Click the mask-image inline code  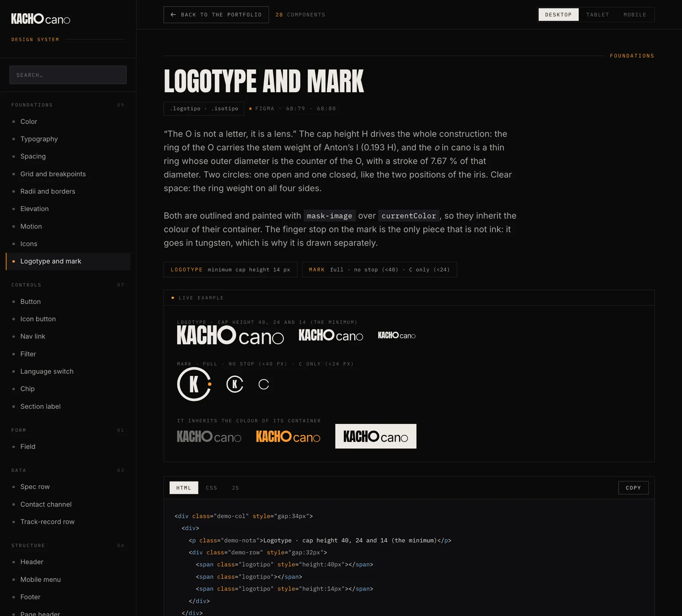(x=330, y=216)
